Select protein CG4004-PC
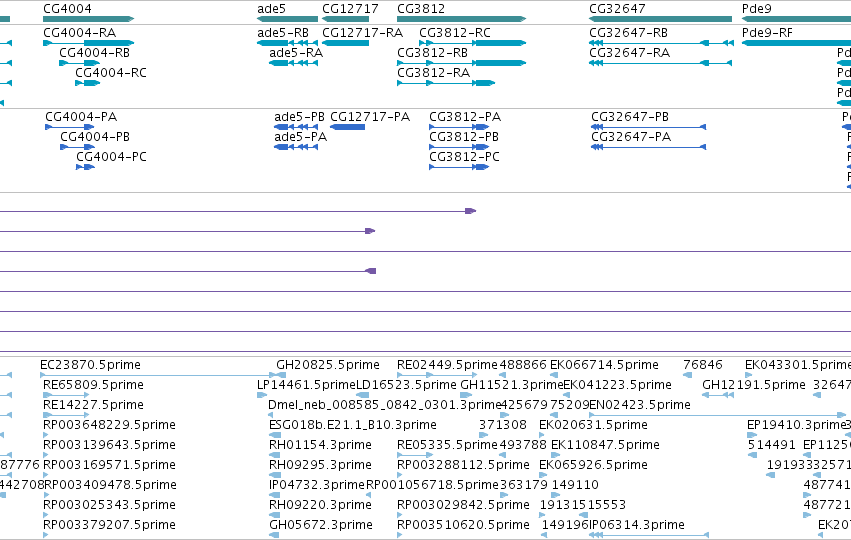 point(85,167)
